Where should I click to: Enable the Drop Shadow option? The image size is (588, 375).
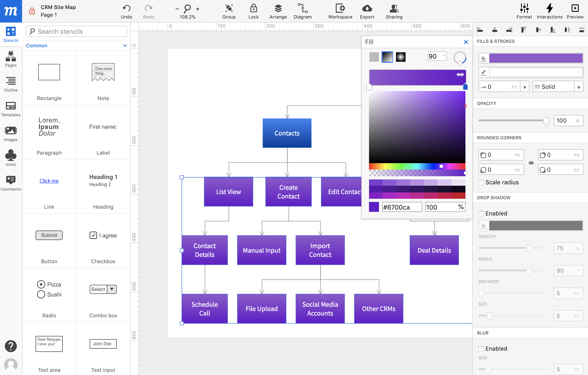(x=481, y=213)
